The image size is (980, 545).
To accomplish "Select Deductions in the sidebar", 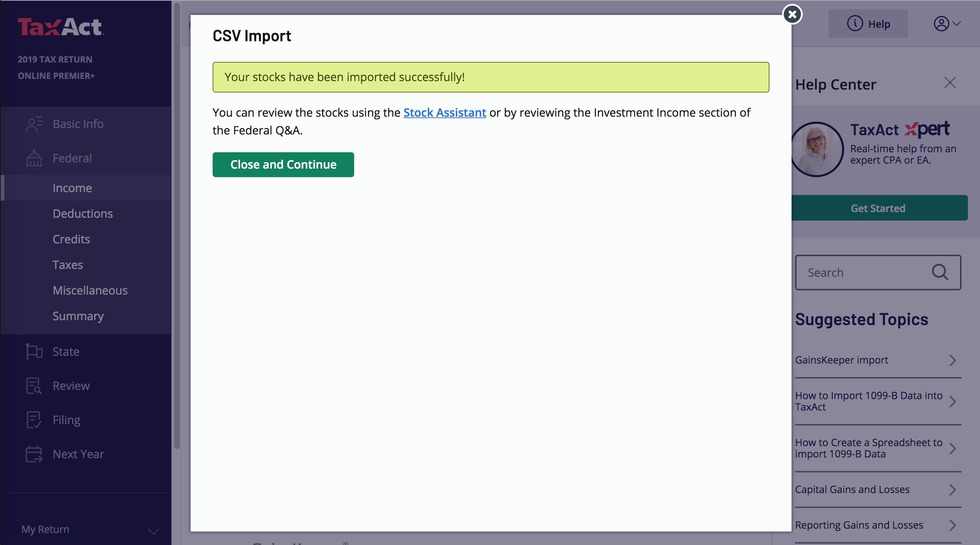I will click(x=82, y=213).
